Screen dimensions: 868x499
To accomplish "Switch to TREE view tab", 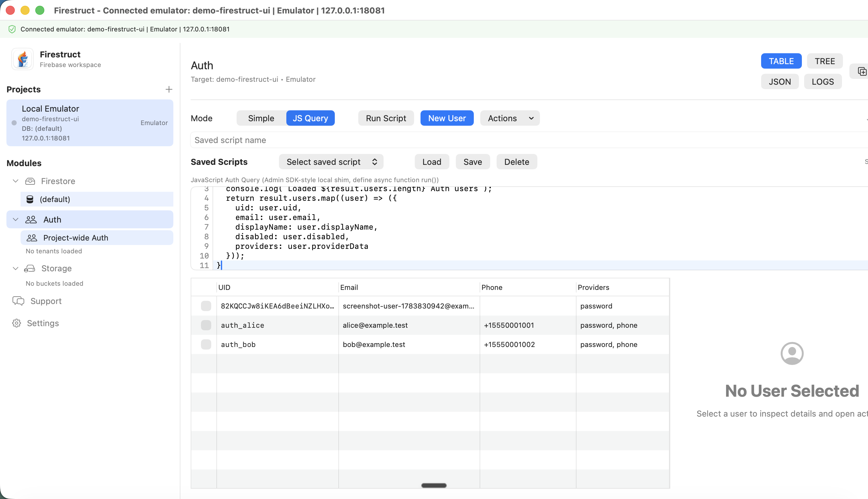I will click(x=824, y=61).
